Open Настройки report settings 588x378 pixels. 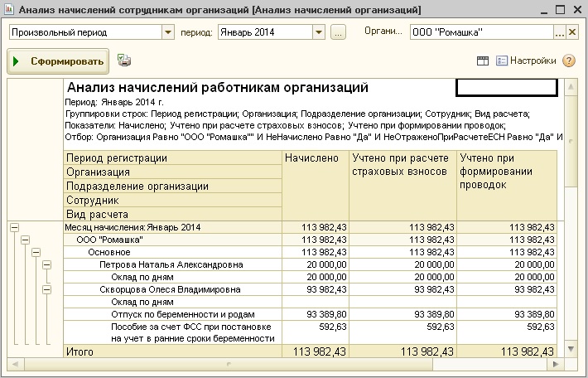pos(526,61)
